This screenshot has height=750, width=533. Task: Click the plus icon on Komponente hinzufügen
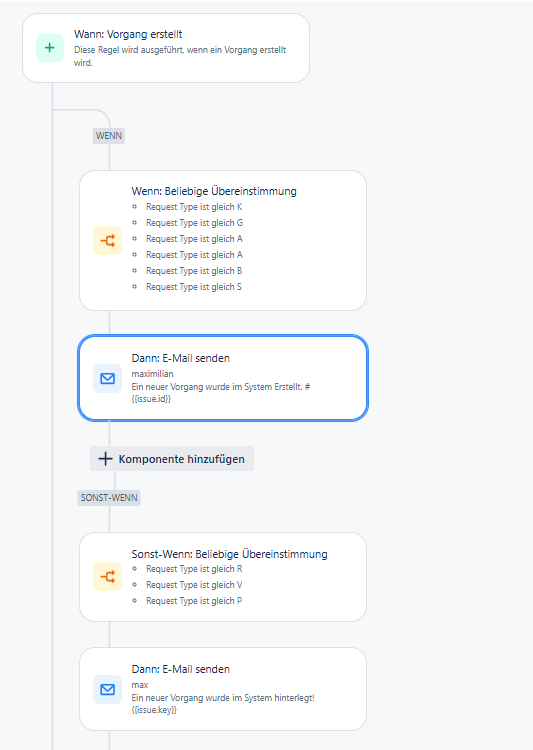pyautogui.click(x=105, y=459)
